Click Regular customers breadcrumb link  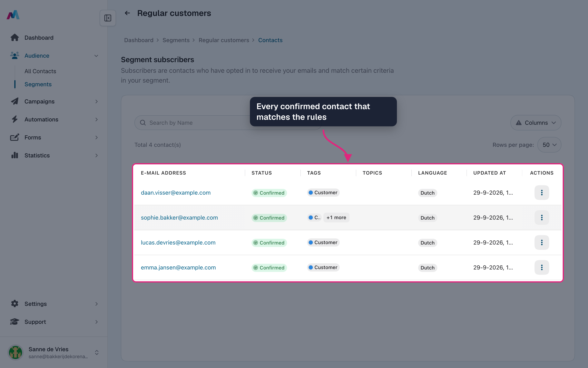point(224,40)
